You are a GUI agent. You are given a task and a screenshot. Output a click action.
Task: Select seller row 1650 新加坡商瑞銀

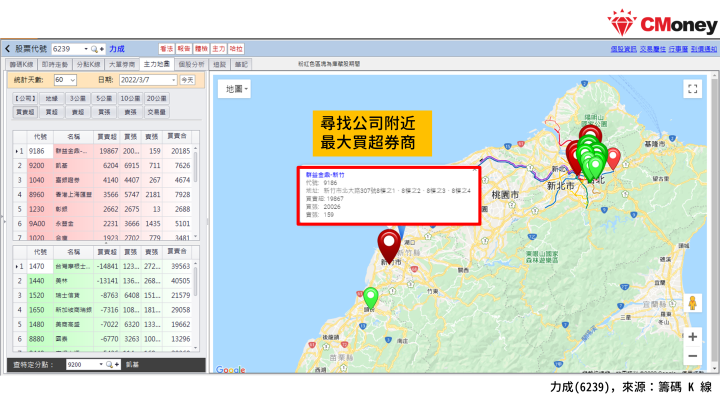point(103,310)
